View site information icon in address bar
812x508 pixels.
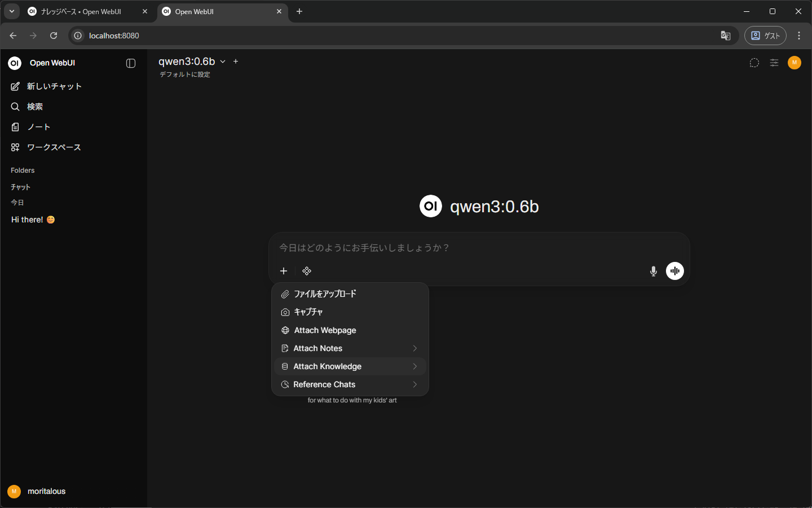click(78, 36)
